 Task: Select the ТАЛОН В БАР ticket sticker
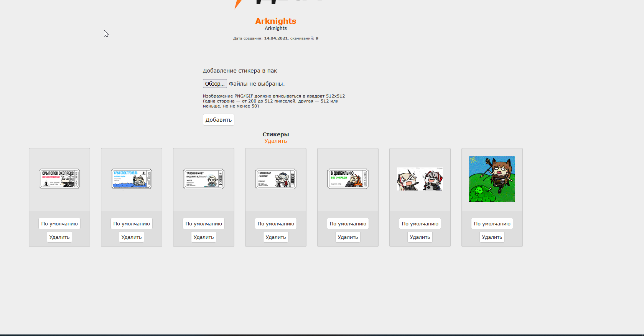(276, 179)
